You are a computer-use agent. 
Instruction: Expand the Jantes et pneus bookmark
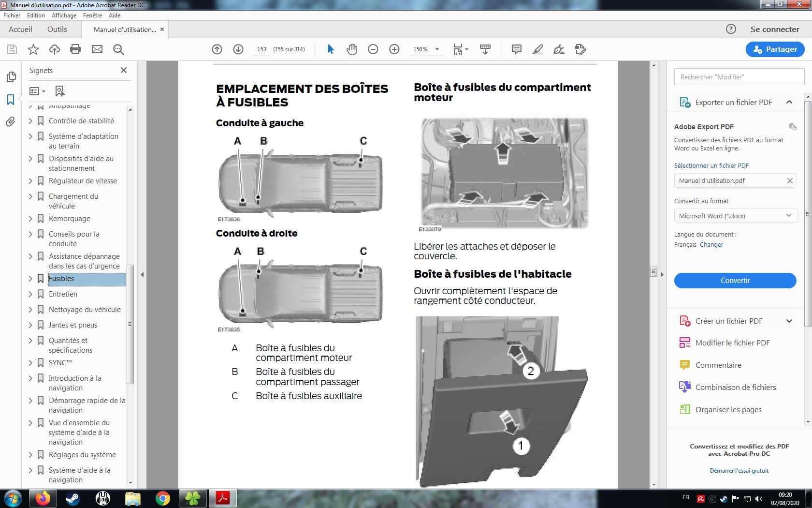click(30, 325)
